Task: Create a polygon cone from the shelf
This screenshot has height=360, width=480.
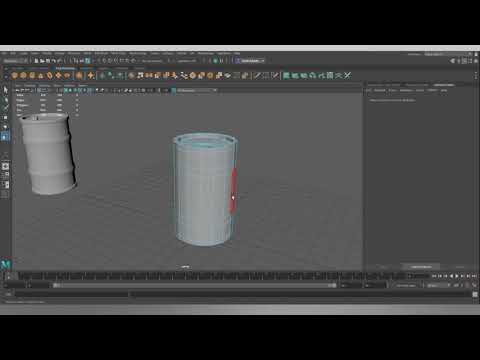Action: pyautogui.click(x=41, y=76)
